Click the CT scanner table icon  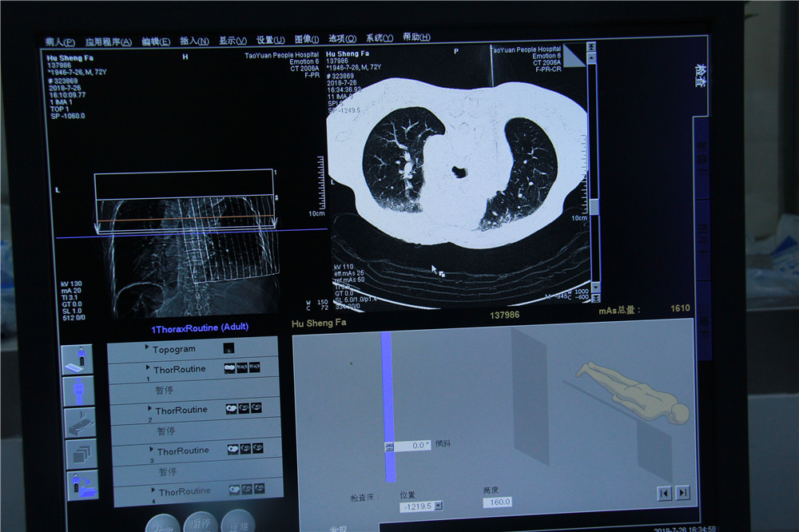pyautogui.click(x=80, y=423)
